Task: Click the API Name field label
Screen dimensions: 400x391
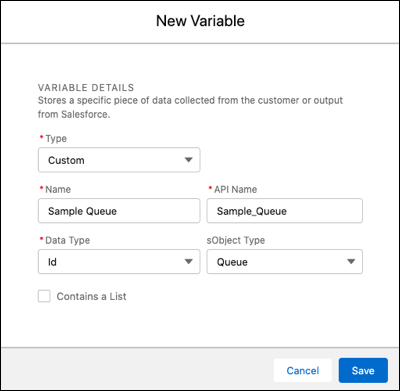Action: pyautogui.click(x=235, y=189)
